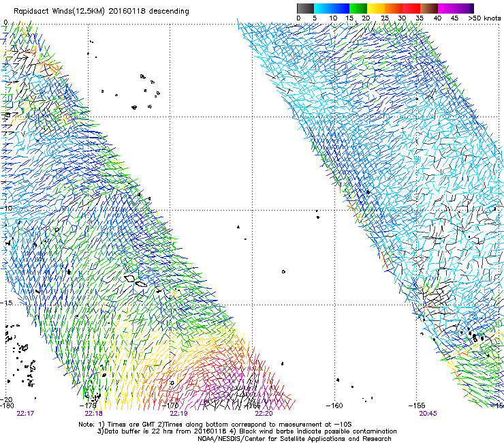Click the '-15' latitude axis label
Viewport: 504px width, 443px height.
point(6,303)
